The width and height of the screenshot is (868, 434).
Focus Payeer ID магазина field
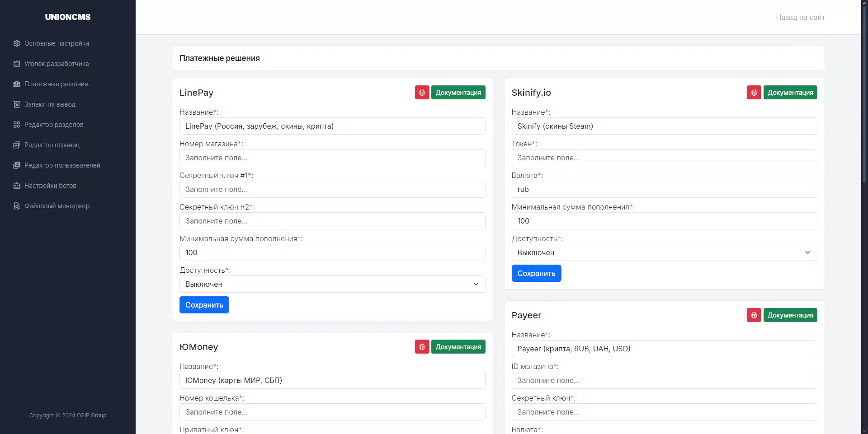(x=664, y=380)
